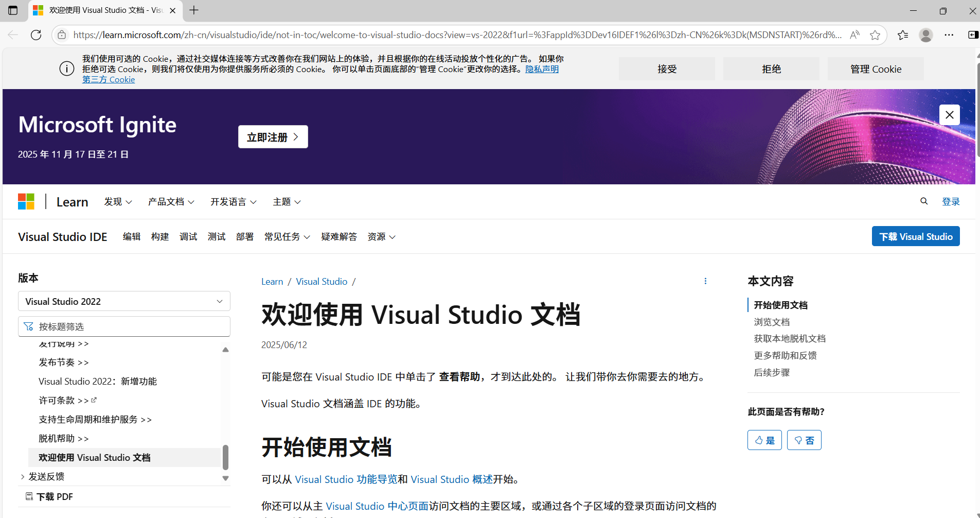Screen dimensions: 980x518
Task: Open Visual Studio 概述 link
Action: pos(452,479)
